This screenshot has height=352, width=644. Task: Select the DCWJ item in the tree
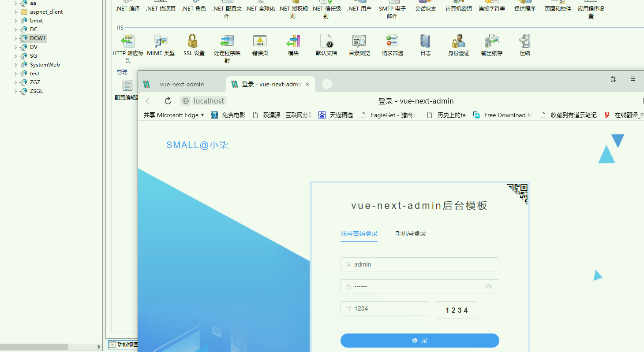coord(37,38)
